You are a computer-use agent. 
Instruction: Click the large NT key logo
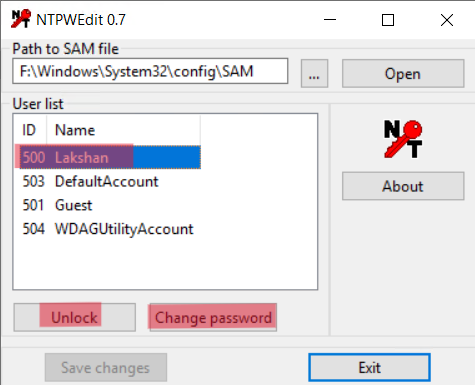point(403,139)
